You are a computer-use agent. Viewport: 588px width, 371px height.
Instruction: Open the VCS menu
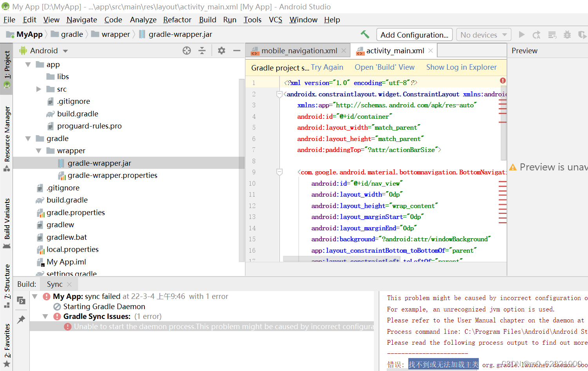tap(276, 20)
